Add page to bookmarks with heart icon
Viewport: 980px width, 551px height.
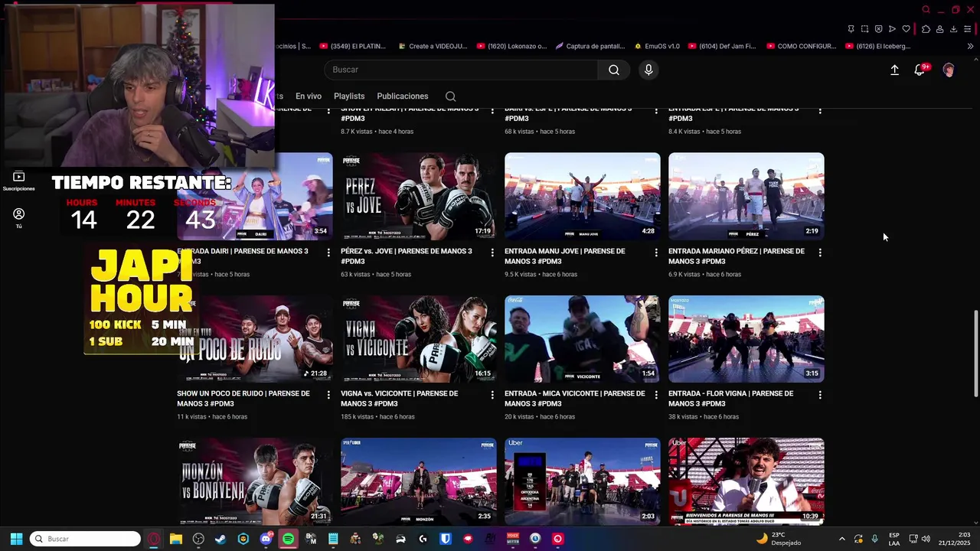(906, 29)
